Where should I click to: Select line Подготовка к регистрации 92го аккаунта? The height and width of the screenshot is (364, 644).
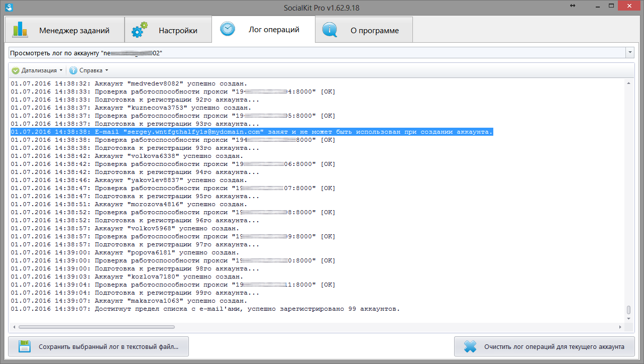[x=135, y=100]
